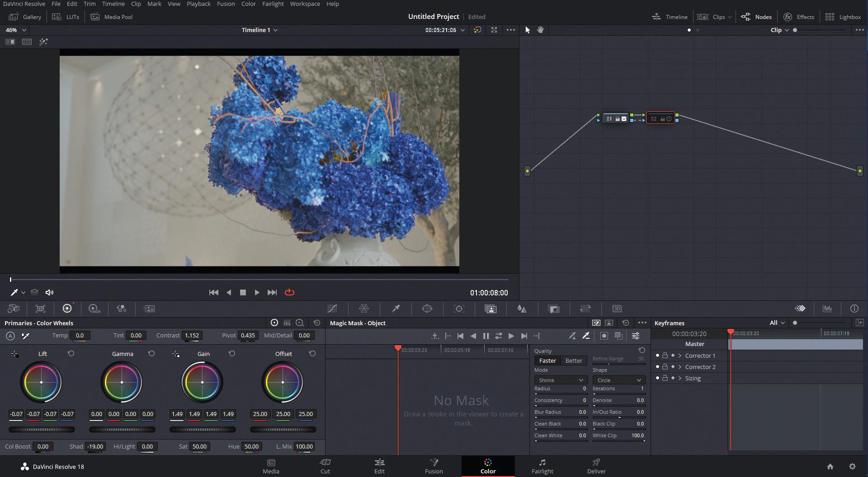Open the Curves palette icon

[x=332, y=309]
